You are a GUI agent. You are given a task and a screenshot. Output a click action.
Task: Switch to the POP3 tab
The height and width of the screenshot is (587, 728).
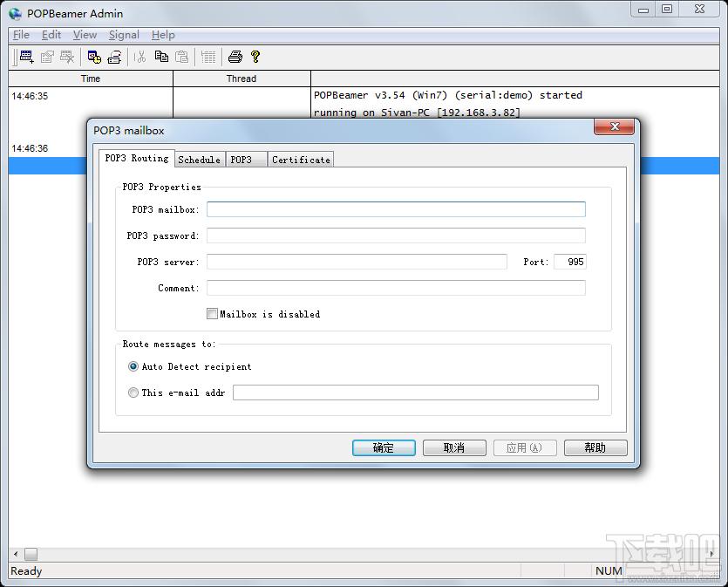click(246, 160)
